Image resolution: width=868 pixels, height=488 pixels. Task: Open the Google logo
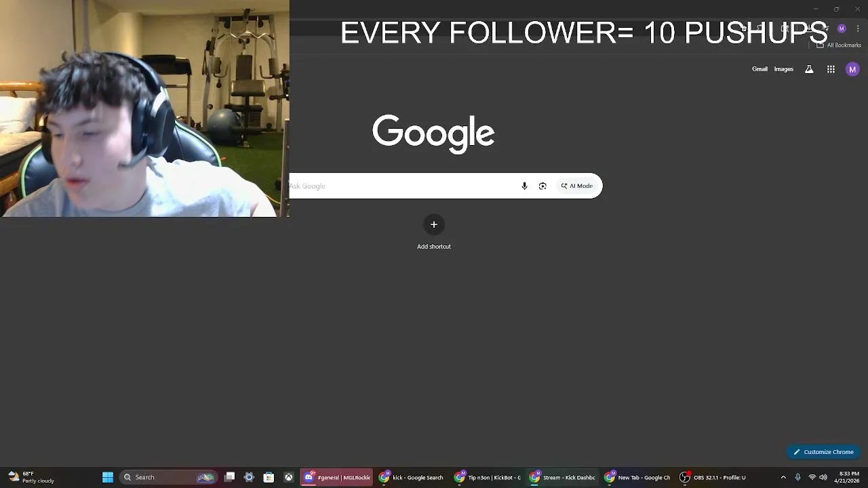[x=433, y=134]
